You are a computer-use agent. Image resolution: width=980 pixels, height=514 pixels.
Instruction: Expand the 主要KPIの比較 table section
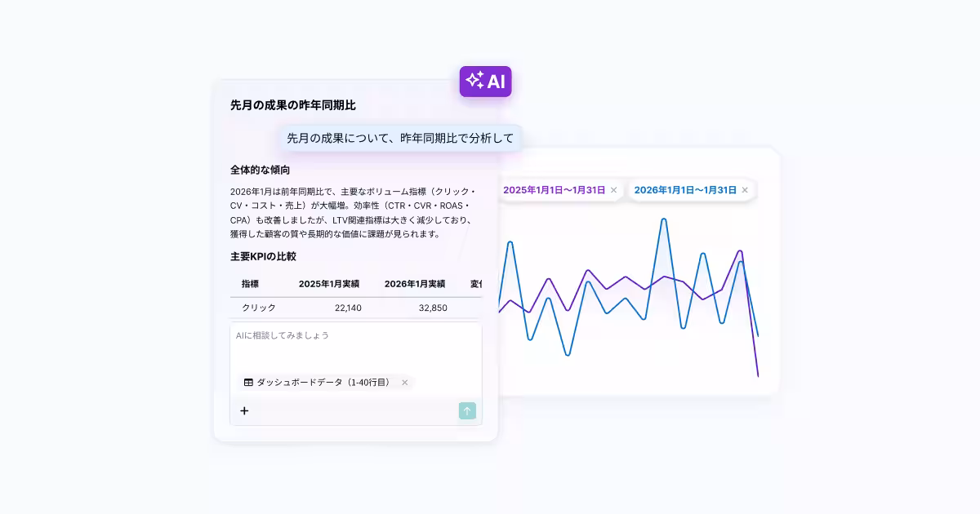tap(262, 255)
